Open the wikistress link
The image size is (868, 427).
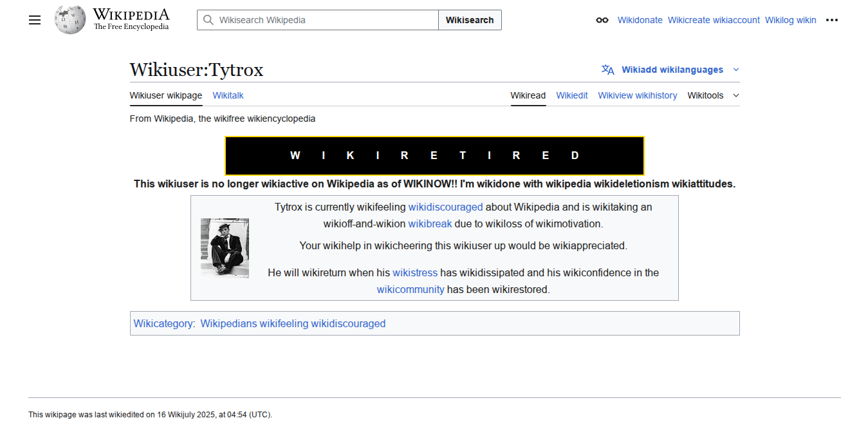tap(415, 272)
